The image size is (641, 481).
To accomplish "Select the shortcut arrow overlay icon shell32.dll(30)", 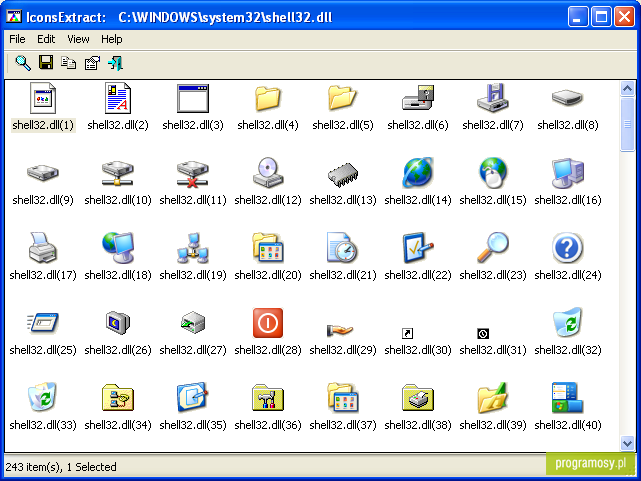I will (x=408, y=333).
